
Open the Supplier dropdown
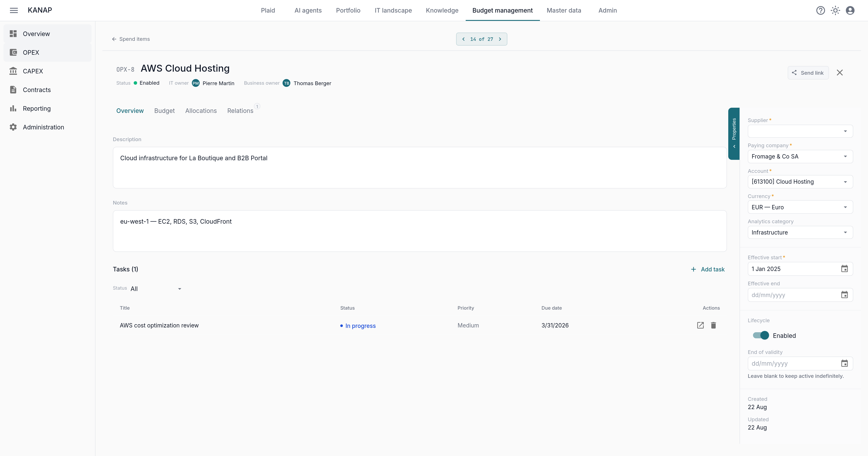click(x=800, y=131)
